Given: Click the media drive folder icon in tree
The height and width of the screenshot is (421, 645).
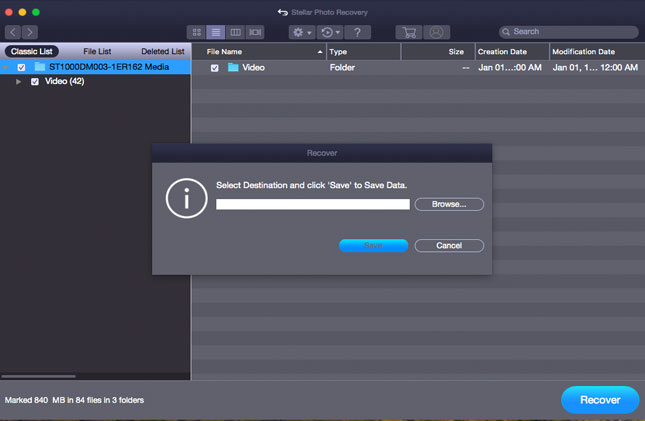Looking at the screenshot, I should coord(39,67).
